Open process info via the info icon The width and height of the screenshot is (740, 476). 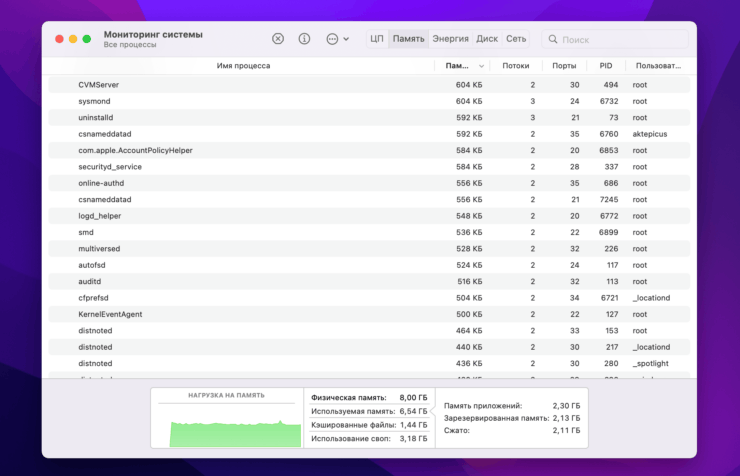304,39
